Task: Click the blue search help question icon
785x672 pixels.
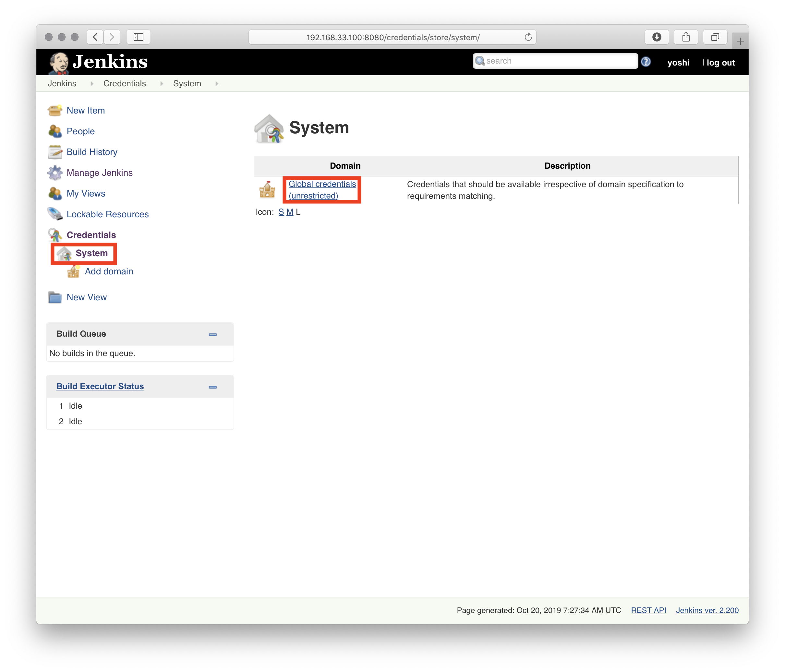Action: 646,62
